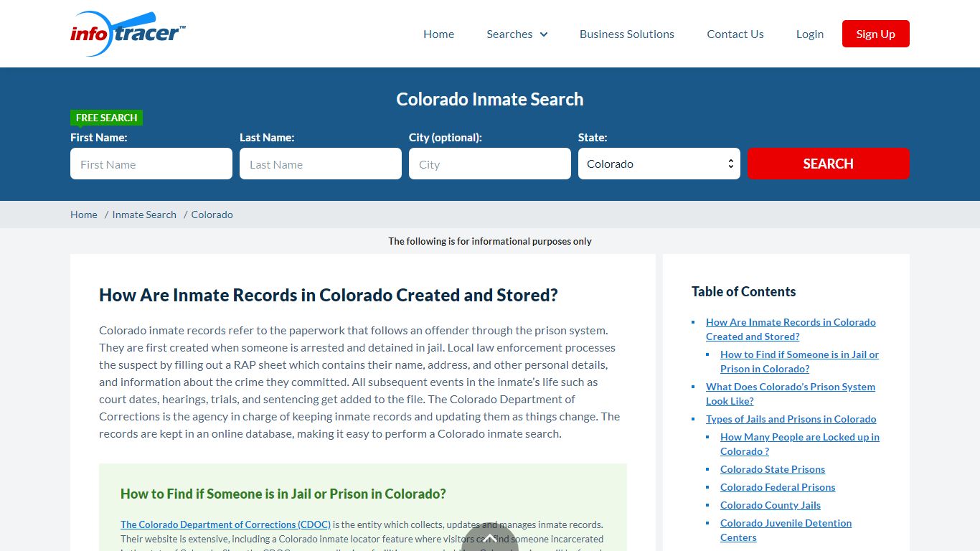
Task: Jump to Types of Jails and Prisons in Colorado
Action: 791,419
